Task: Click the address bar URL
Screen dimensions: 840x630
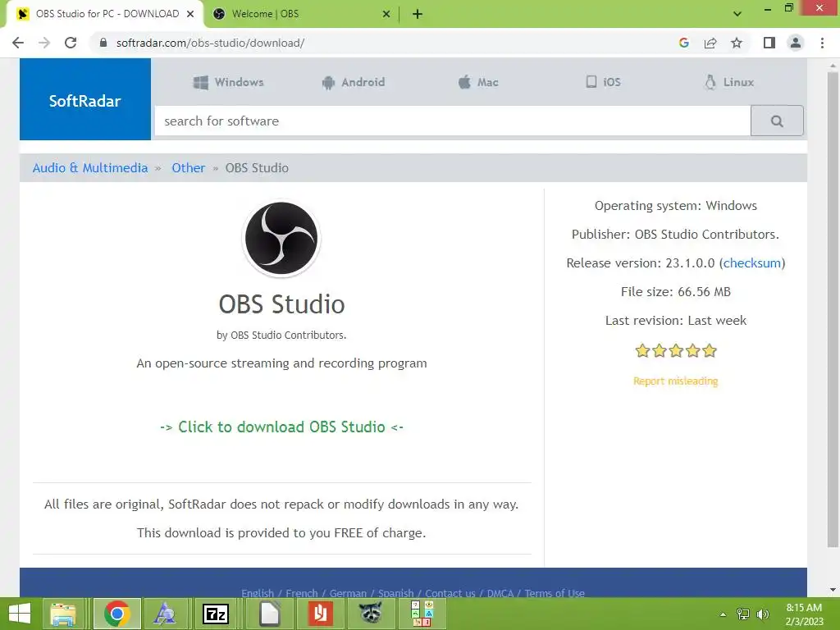Action: (x=210, y=43)
